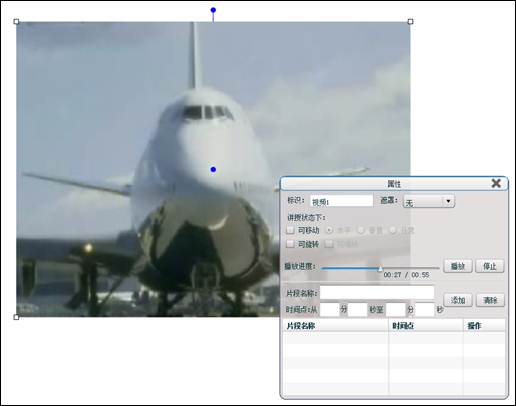Image resolution: width=516 pixels, height=406 pixels.
Task: Select the first radio option beside 可移动
Action: pos(329,230)
